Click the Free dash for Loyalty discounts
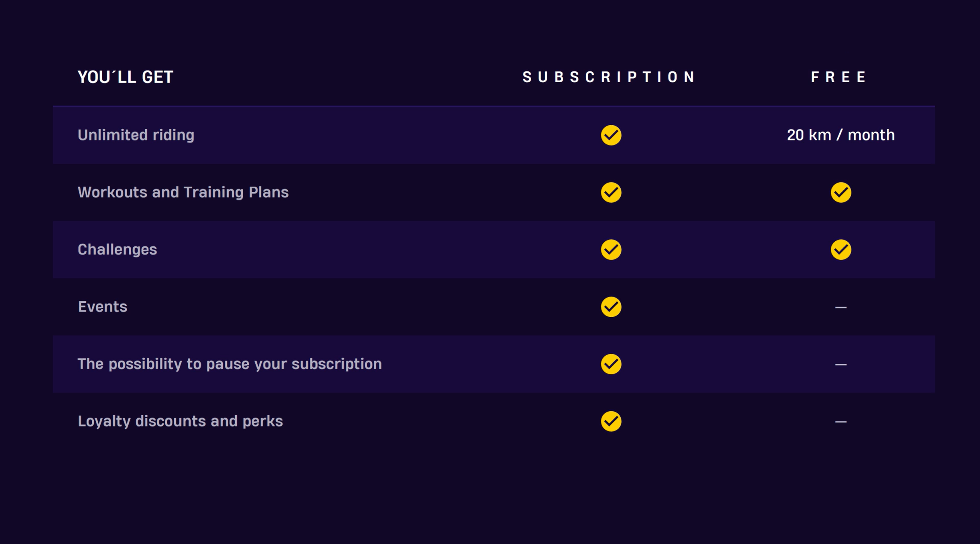 coord(841,422)
